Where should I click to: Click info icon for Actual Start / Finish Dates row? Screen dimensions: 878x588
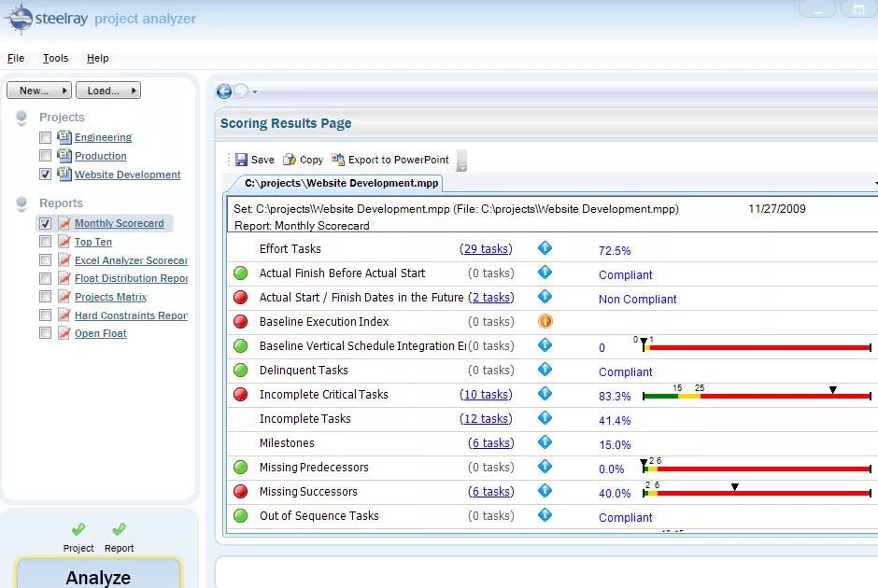point(545,297)
